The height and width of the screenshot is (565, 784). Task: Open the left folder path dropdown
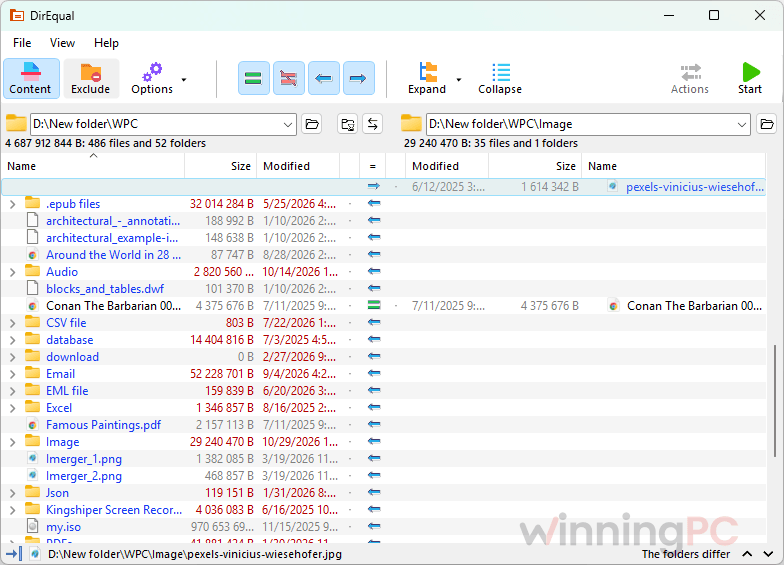pos(288,124)
